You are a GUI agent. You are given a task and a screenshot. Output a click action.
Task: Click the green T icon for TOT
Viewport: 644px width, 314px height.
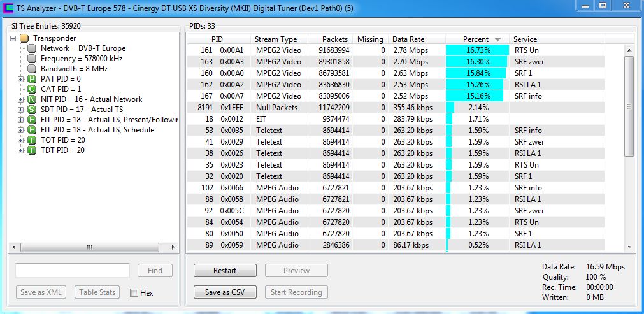pyautogui.click(x=31, y=140)
